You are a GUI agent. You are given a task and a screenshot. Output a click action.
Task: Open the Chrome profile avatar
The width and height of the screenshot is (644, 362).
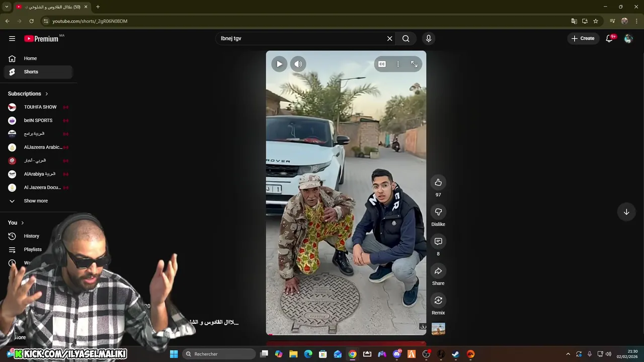624,21
